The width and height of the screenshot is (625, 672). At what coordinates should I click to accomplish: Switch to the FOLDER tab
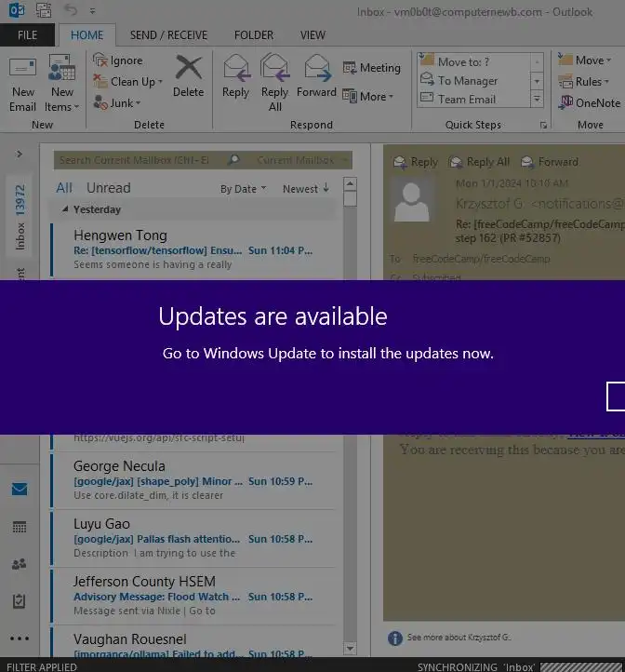point(254,35)
